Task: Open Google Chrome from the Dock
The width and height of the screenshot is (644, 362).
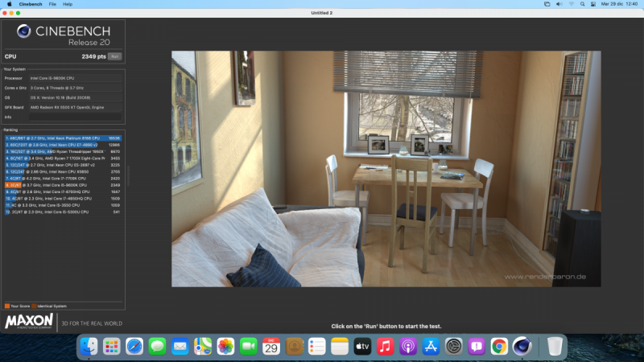Action: coord(499,347)
